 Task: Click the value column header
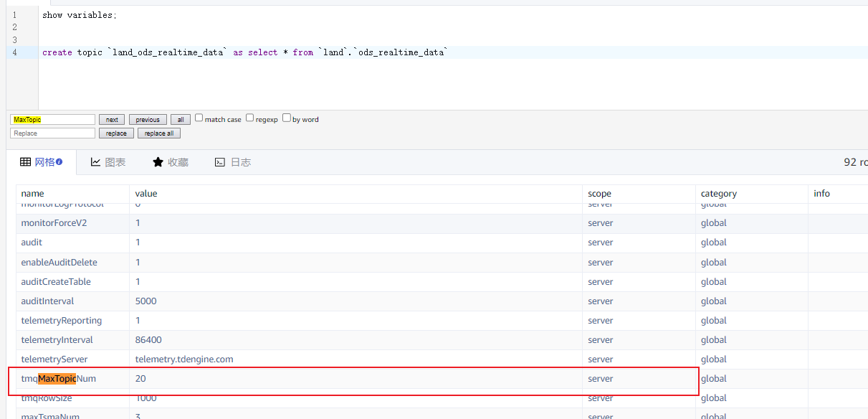146,194
